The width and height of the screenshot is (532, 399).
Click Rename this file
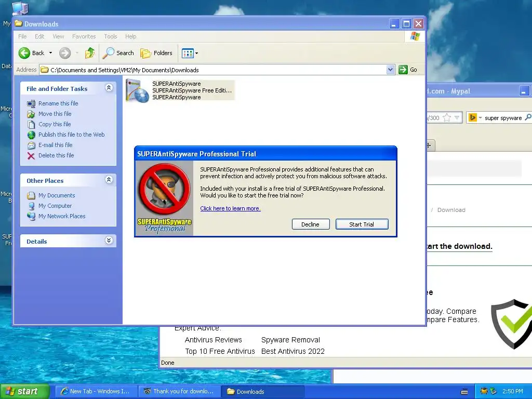[x=58, y=103]
